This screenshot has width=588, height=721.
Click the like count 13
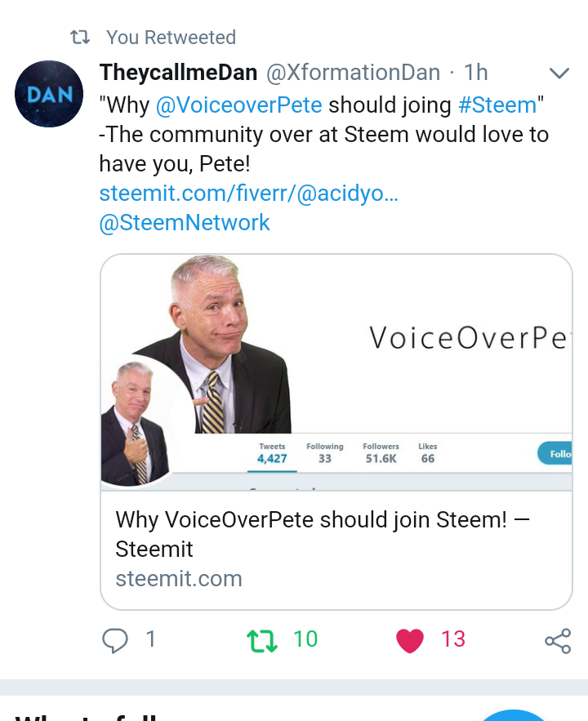(x=453, y=639)
